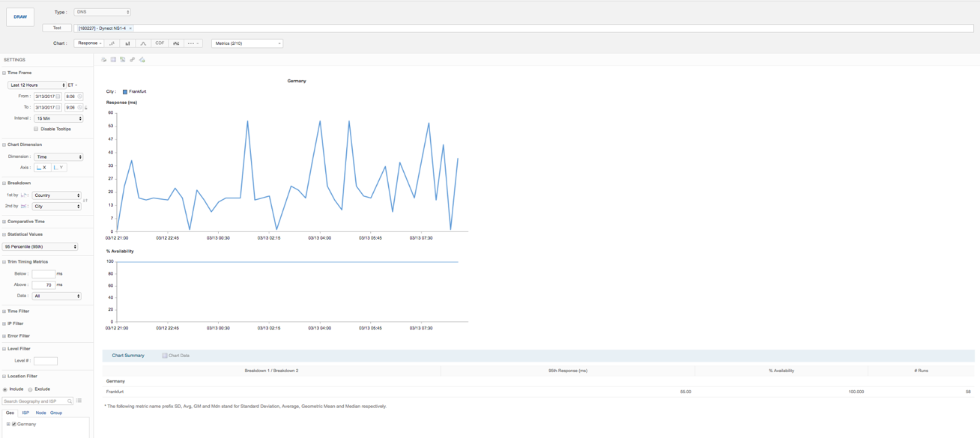Viewport: 980px width, 438px height.
Task: Click the swap breakdowns arrows icon
Action: pos(85,201)
